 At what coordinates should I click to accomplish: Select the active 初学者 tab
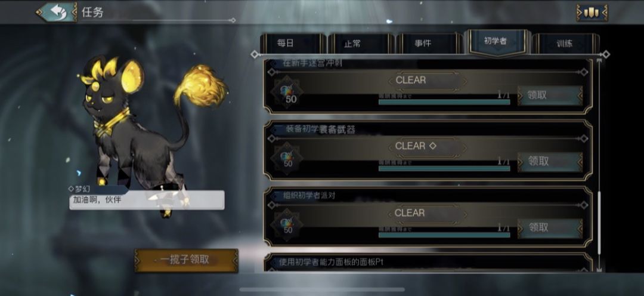click(497, 42)
